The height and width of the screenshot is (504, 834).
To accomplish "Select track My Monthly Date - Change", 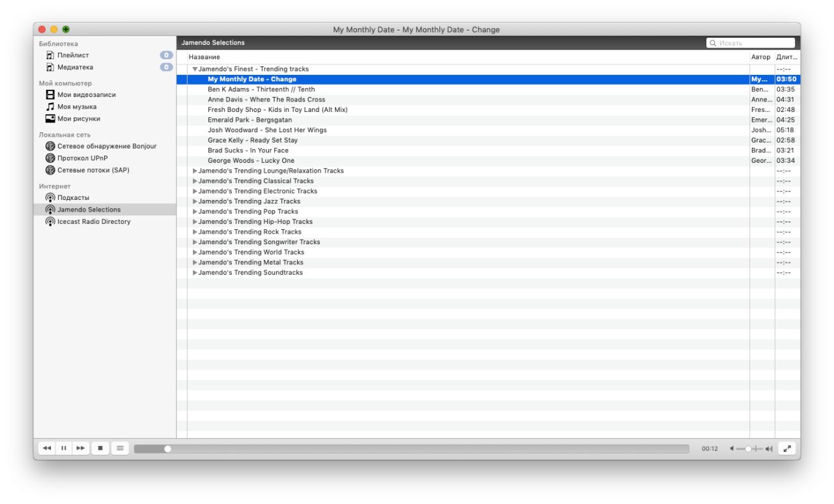I will tap(488, 79).
